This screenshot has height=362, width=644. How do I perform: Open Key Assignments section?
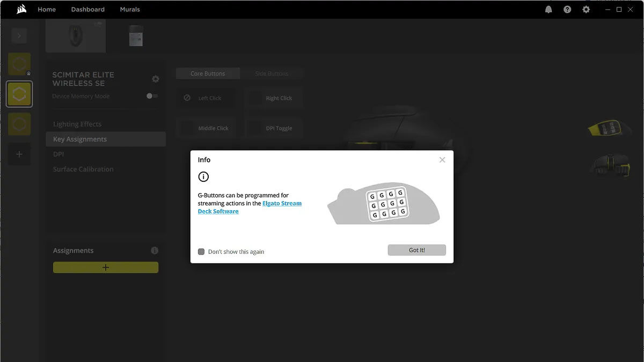point(106,139)
